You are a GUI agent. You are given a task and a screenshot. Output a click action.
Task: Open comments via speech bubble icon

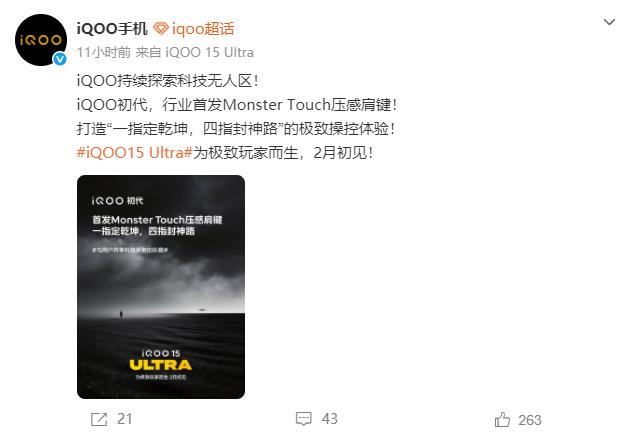coord(304,419)
